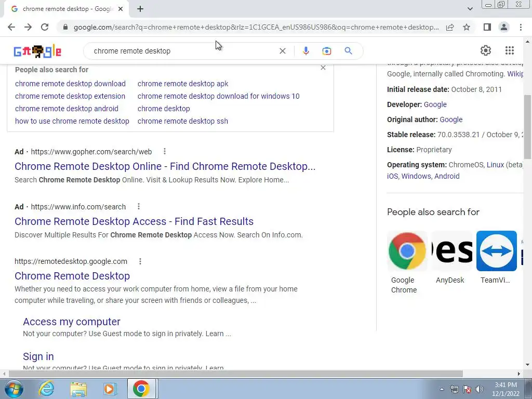The width and height of the screenshot is (532, 399).
Task: Click the magnifier search button
Action: click(x=348, y=51)
